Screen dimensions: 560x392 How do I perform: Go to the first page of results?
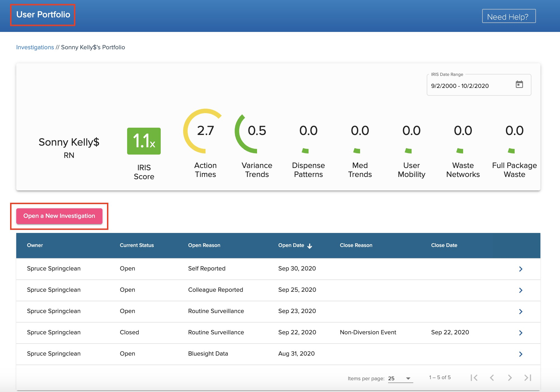pyautogui.click(x=474, y=378)
